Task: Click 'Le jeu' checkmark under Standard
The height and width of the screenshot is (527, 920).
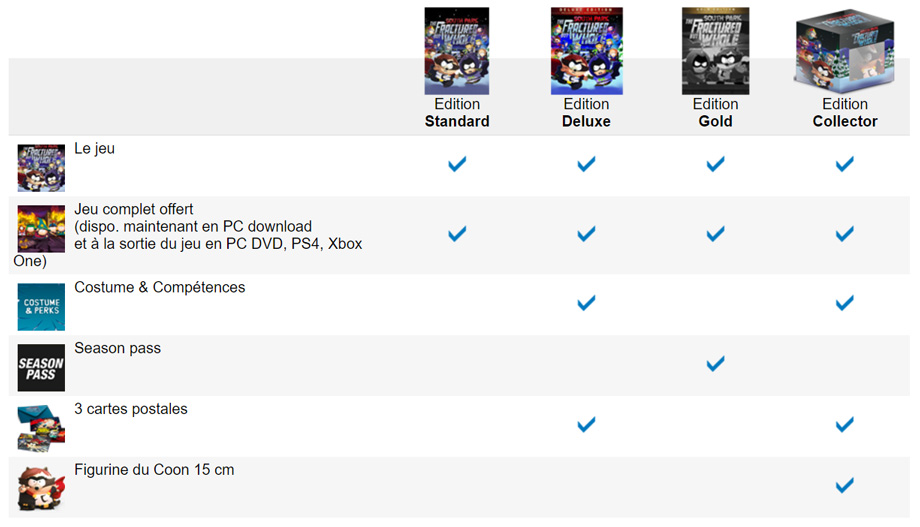Action: click(x=457, y=163)
